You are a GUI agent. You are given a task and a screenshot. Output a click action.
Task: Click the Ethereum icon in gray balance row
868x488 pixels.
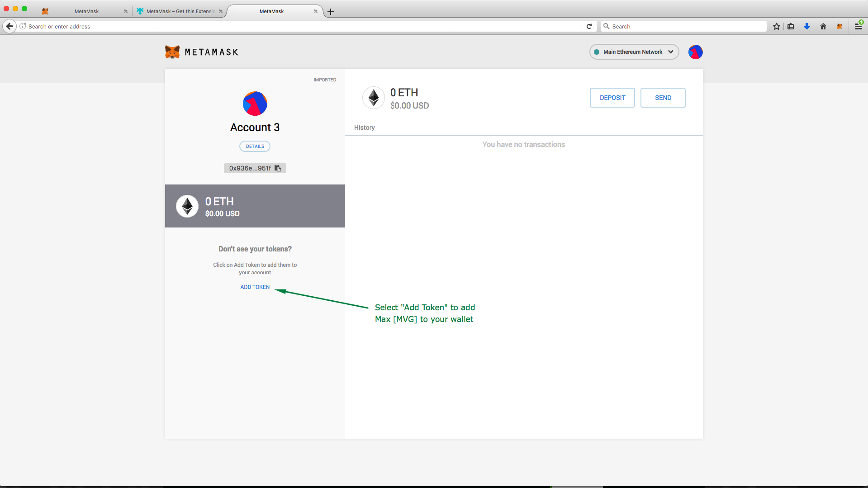[187, 206]
